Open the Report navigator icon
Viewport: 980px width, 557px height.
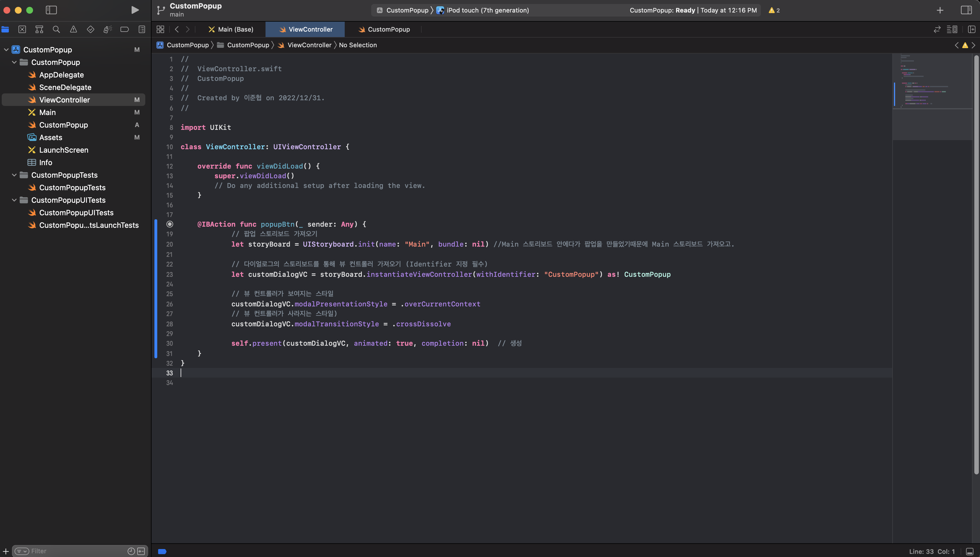[142, 29]
